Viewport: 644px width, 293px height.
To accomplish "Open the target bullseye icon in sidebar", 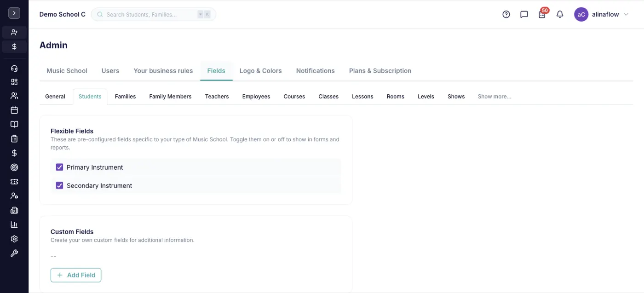I will click(x=14, y=167).
